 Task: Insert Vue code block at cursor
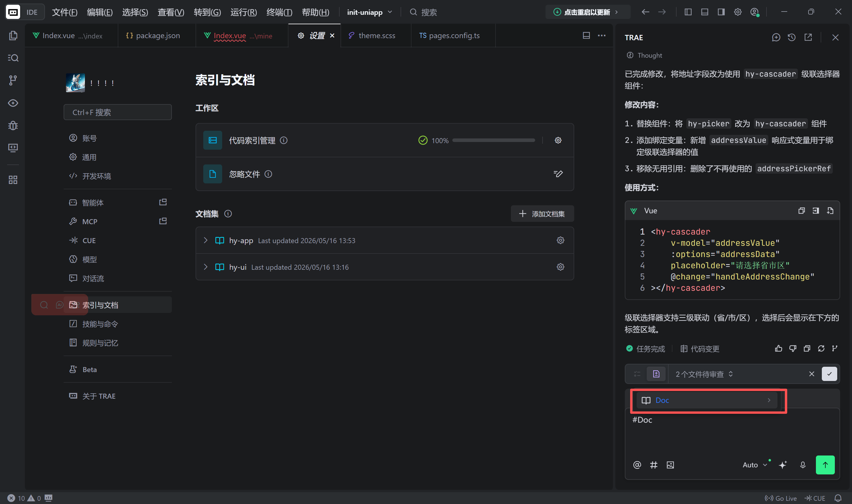pos(816,211)
